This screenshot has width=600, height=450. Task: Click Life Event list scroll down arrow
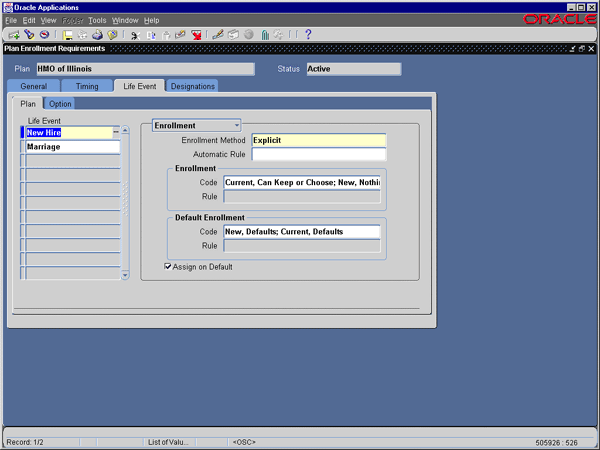pyautogui.click(x=125, y=275)
